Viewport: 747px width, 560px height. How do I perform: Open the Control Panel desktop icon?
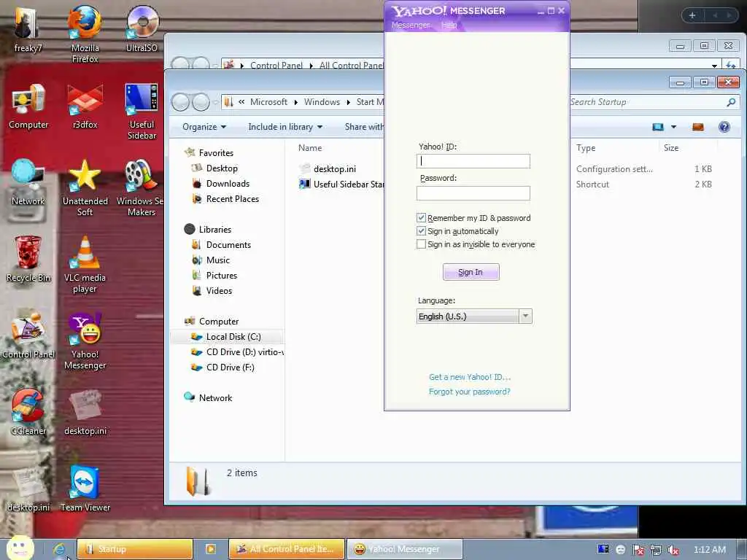(28, 335)
